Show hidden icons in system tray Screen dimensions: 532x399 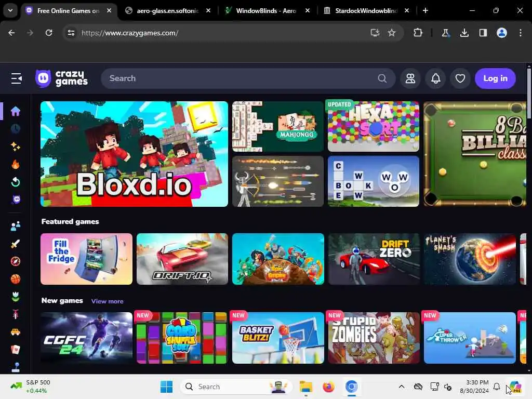tap(402, 387)
